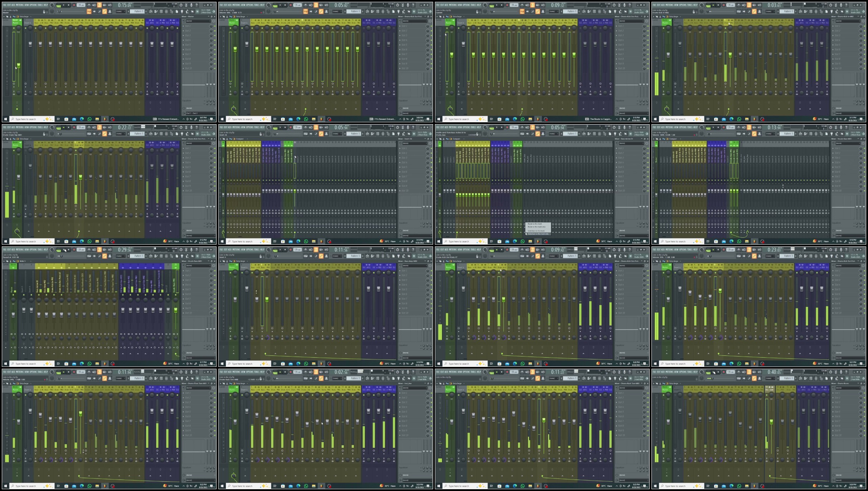Toggle metronome icon in window showing 0:15:09

pyautogui.click(x=89, y=5)
